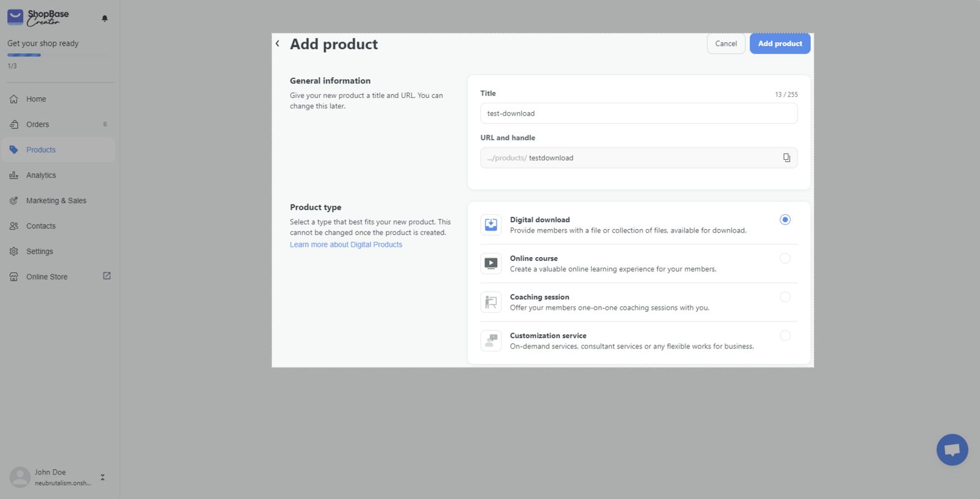Copy the product URL handle
Screen dimensions: 980x499
click(786, 158)
